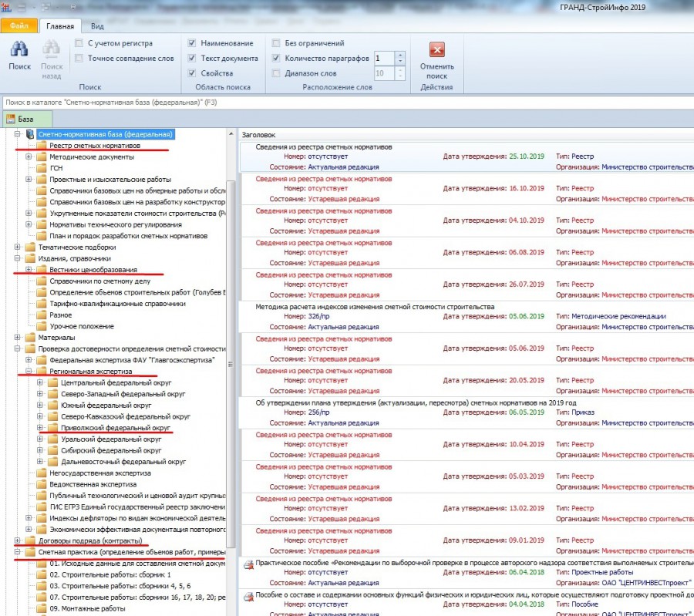Increase the Количество параграфов spinner value

tap(400, 55)
